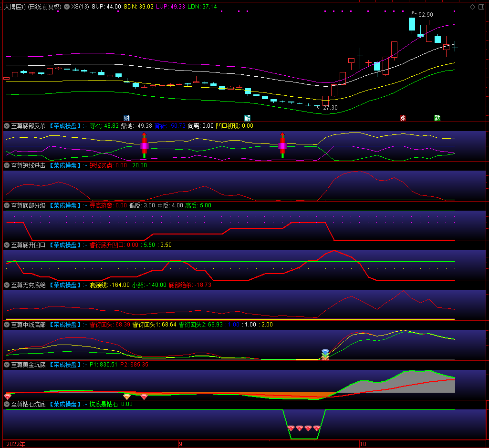Click the 至尊中线底部 panel title
Screen dimensions: 489x448
pos(28,324)
